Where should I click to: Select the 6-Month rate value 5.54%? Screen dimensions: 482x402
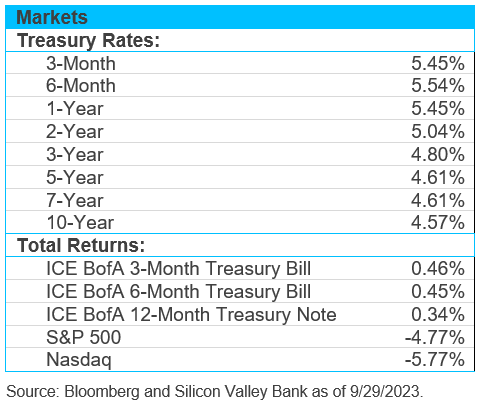click(x=438, y=86)
